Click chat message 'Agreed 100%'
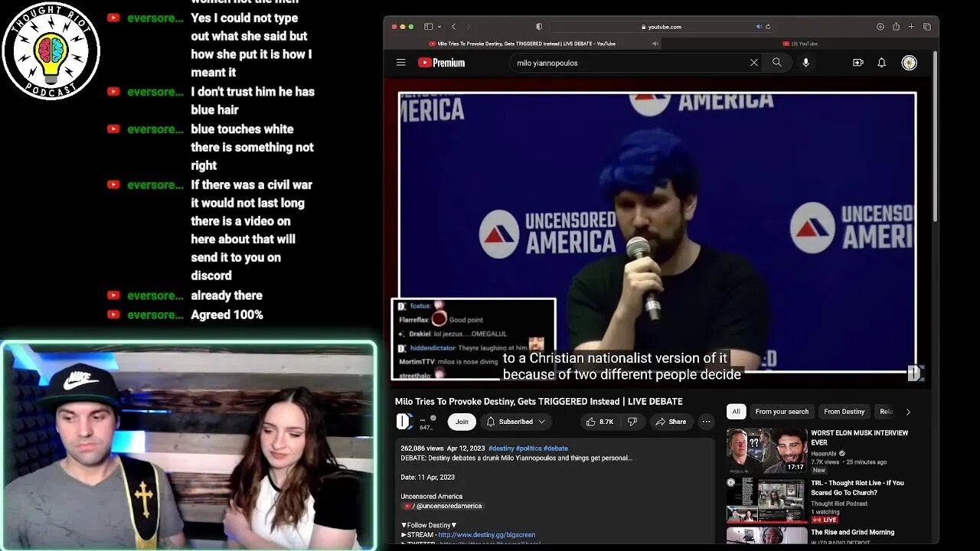The width and height of the screenshot is (980, 551). (227, 315)
